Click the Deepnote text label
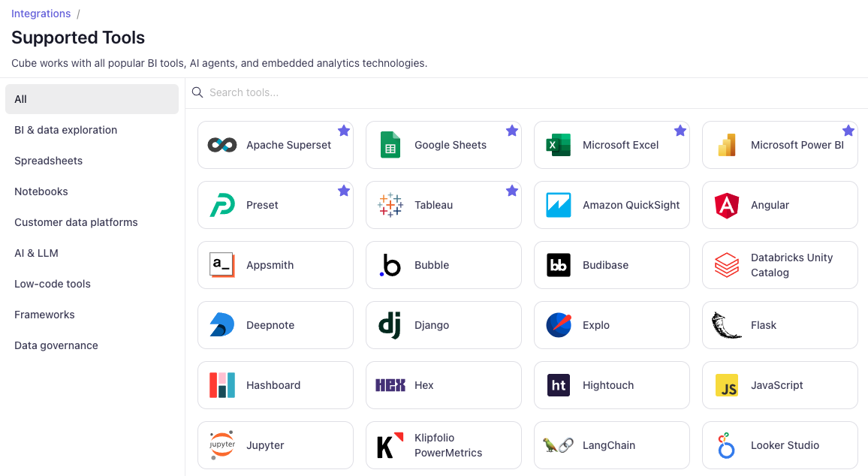868x476 pixels. [x=270, y=325]
